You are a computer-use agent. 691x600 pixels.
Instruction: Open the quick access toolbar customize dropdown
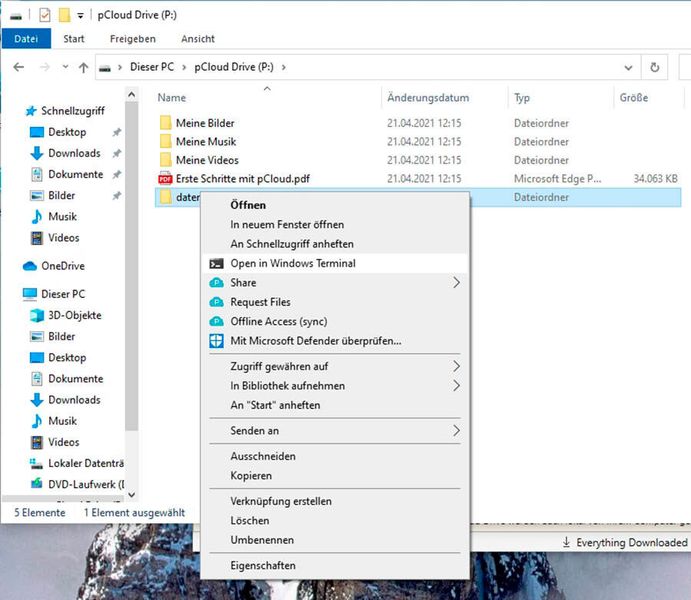tap(80, 16)
